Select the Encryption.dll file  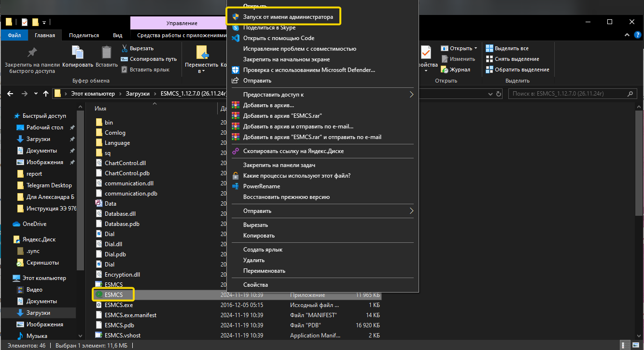coord(122,275)
